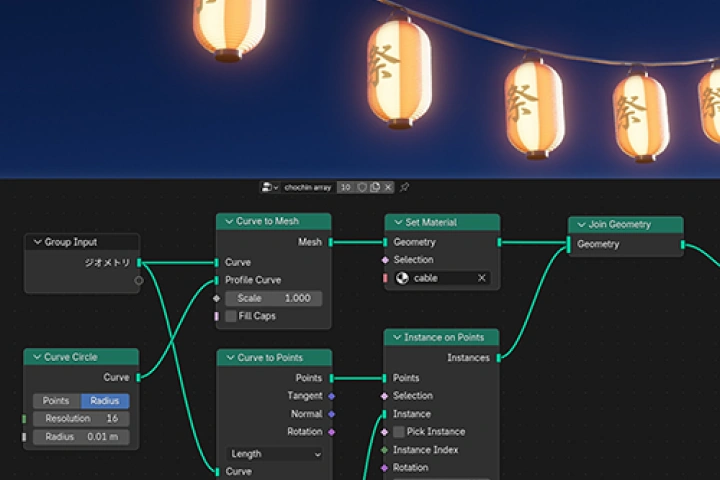
Task: Click the Resolution field showing 16
Action: coord(80,418)
